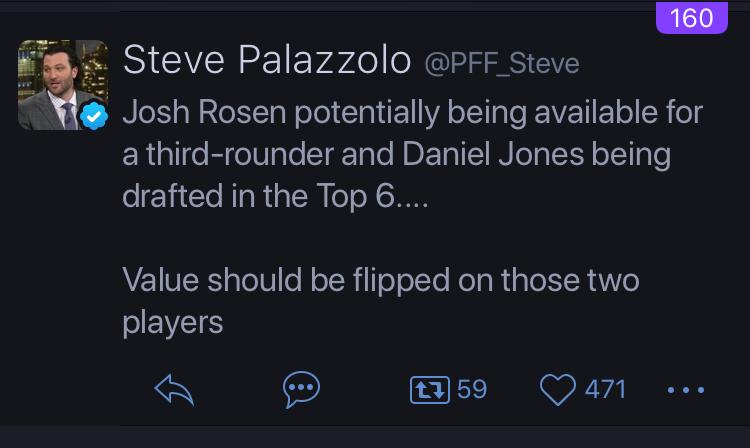Click the "a third-rounder and Daniel Jones" line
The height and width of the screenshot is (448, 750).
[396, 154]
